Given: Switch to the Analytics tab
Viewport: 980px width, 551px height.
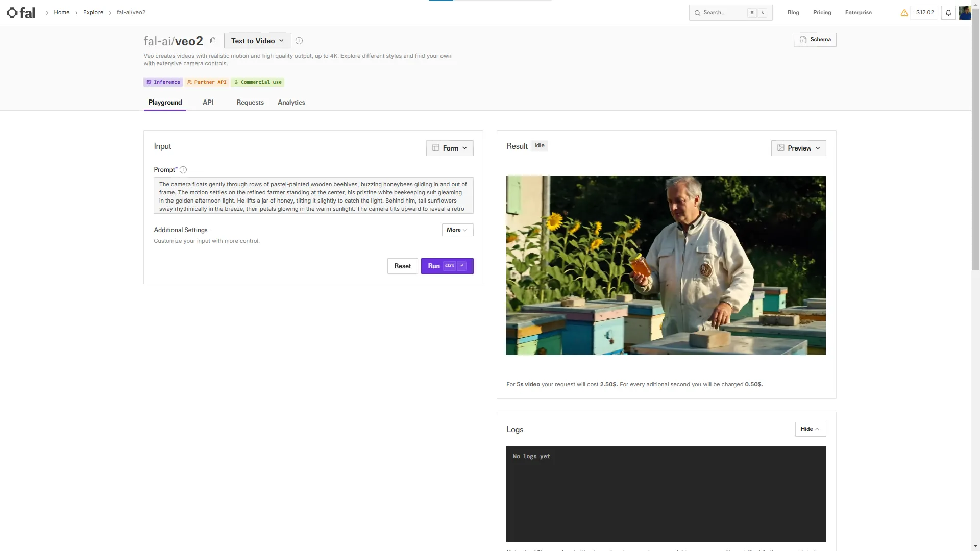Looking at the screenshot, I should [x=291, y=103].
